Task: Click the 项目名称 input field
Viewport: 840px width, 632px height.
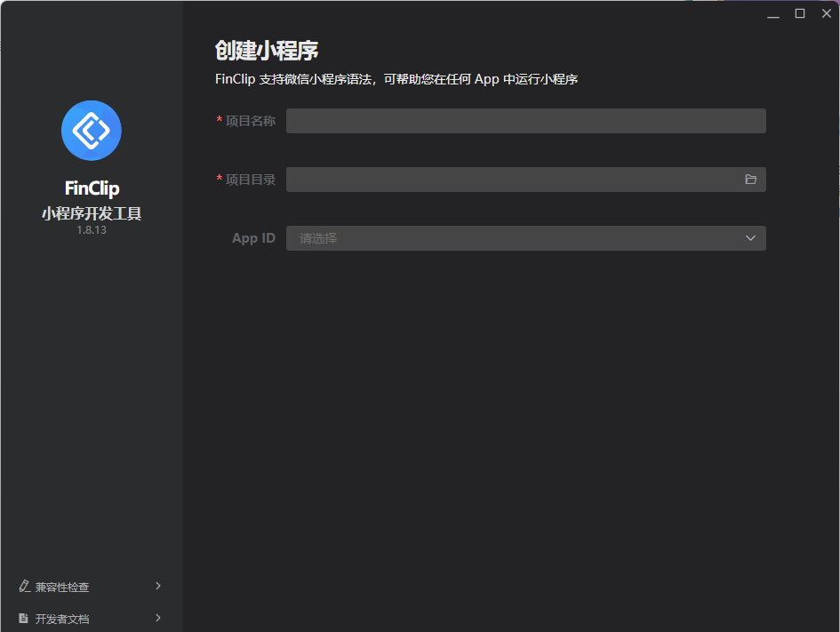Action: pos(524,120)
